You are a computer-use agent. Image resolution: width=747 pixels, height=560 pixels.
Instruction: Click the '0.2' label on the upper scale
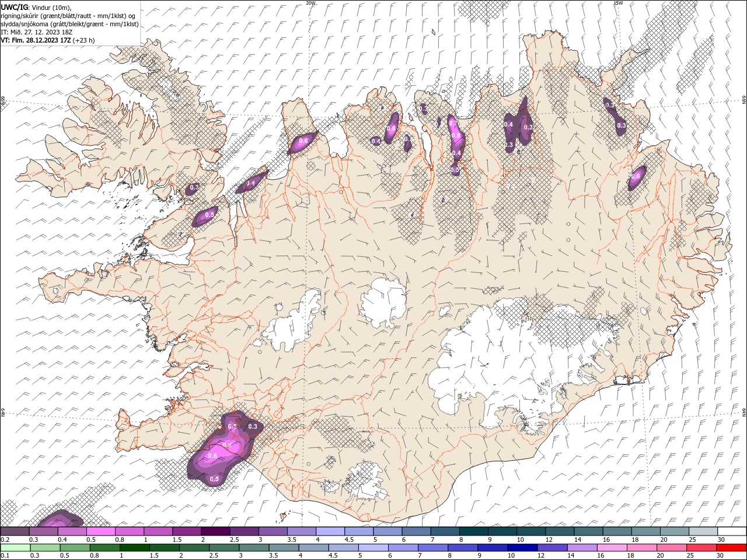[5, 540]
